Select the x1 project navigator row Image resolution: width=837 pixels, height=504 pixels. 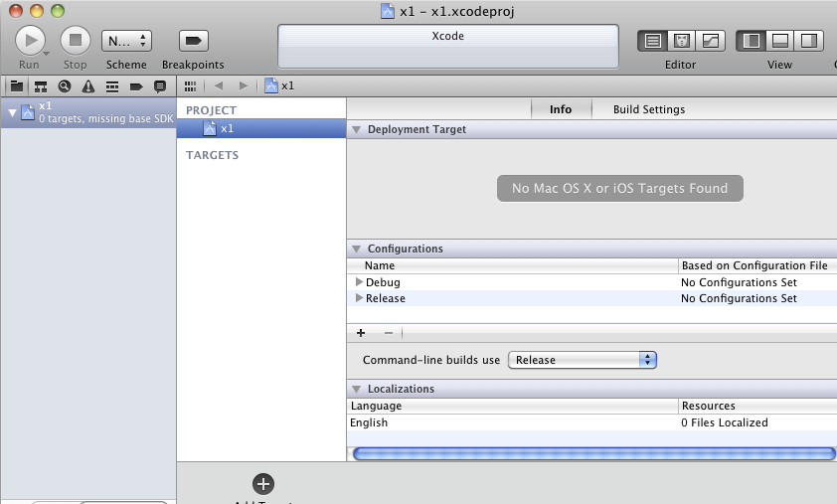(88, 112)
